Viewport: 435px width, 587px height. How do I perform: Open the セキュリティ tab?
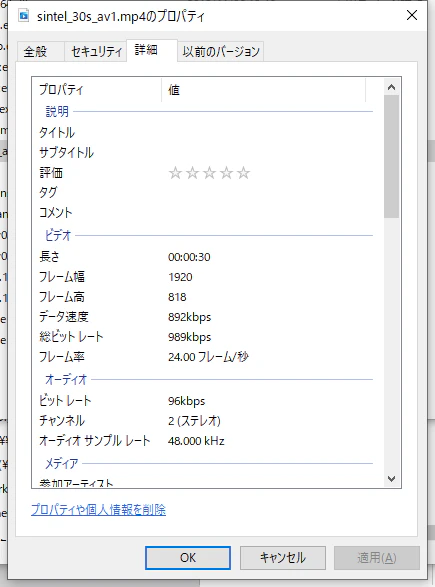tap(97, 51)
